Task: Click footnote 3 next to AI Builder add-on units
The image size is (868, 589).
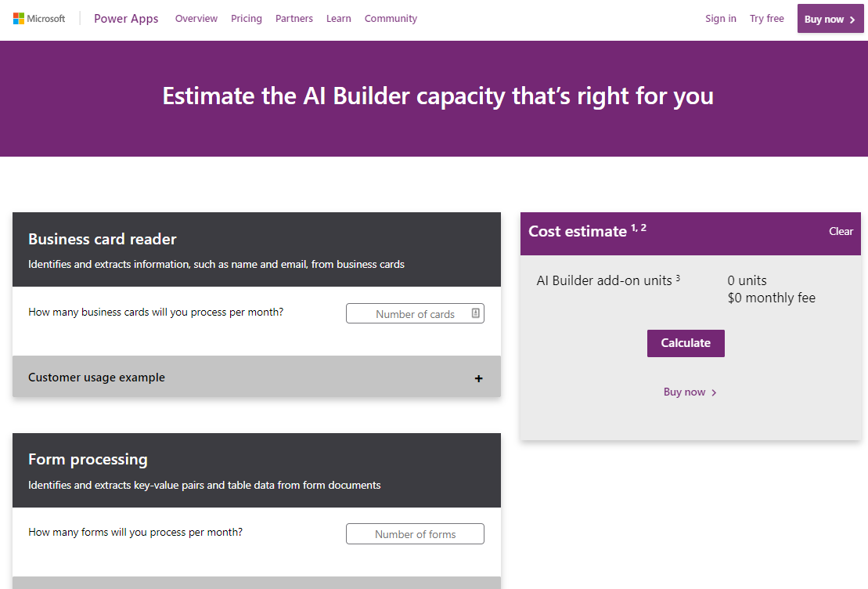Action: (678, 277)
